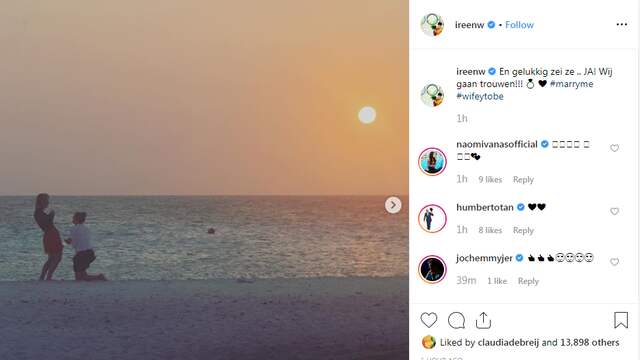Like naomivanasofficial's comment

(x=614, y=148)
